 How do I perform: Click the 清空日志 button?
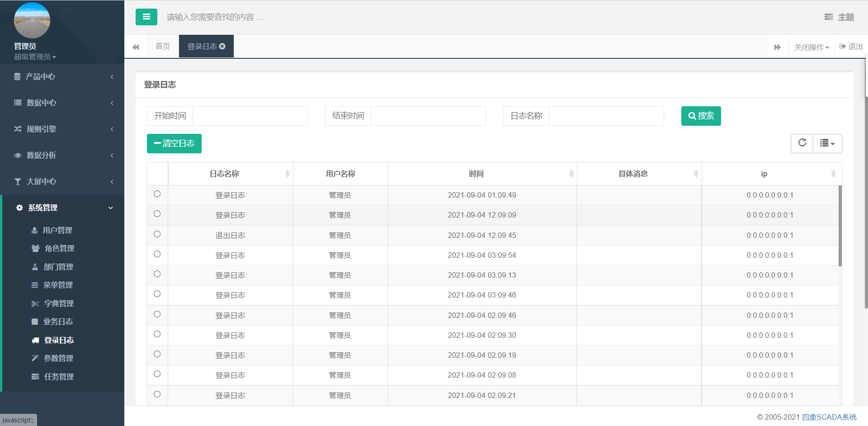point(174,144)
